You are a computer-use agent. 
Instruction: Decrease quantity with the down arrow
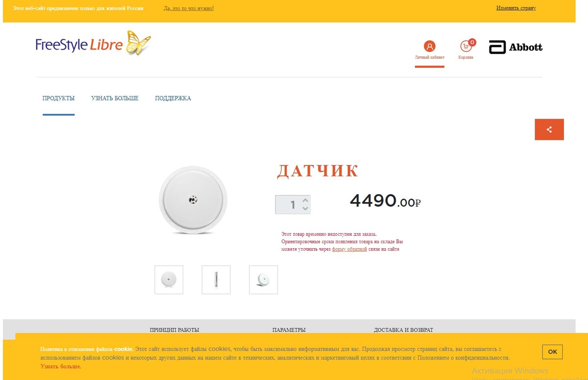[305, 208]
